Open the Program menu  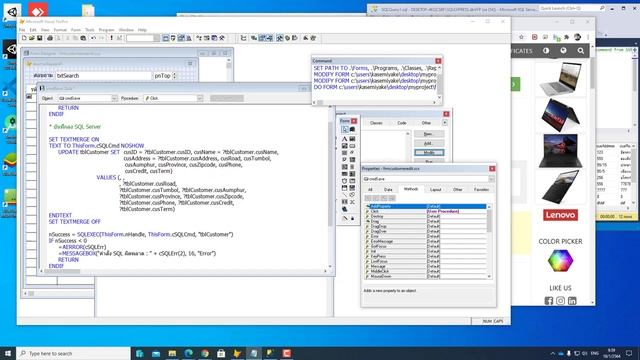point(107,30)
